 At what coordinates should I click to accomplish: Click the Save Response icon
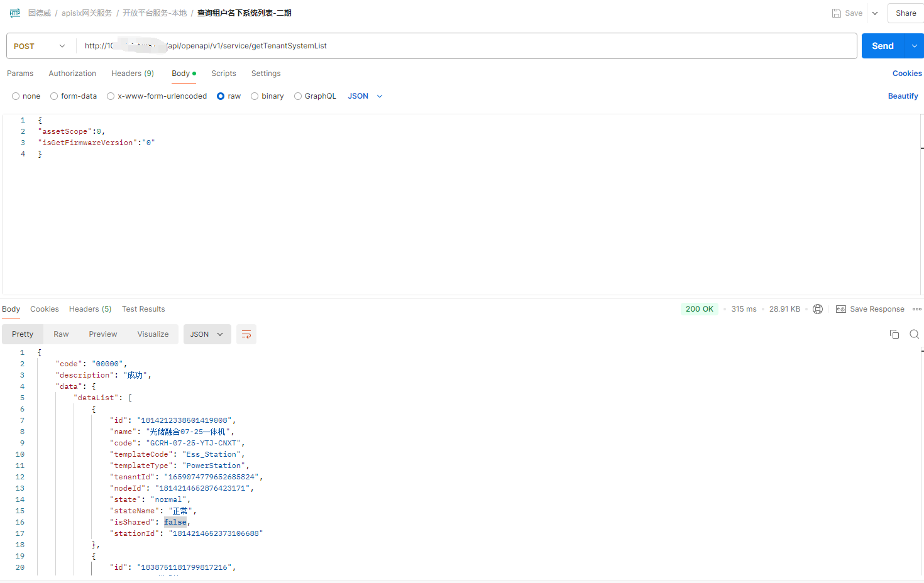[x=841, y=309]
